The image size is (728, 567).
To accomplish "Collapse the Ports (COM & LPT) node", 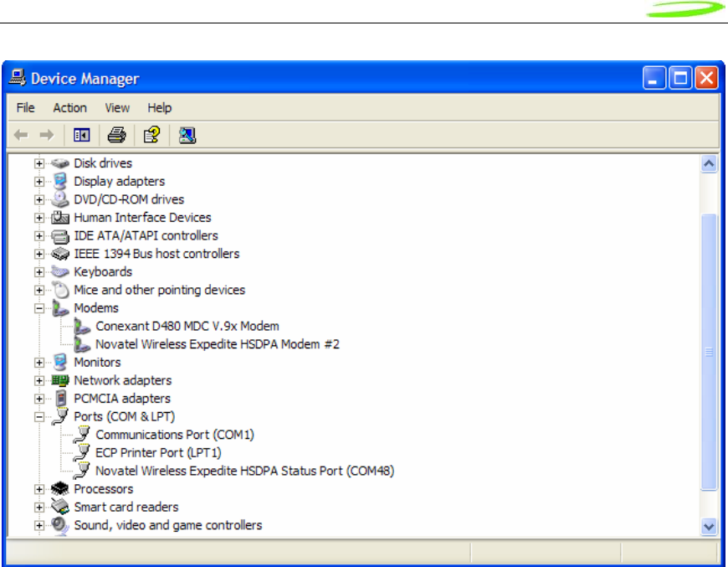I will [39, 417].
